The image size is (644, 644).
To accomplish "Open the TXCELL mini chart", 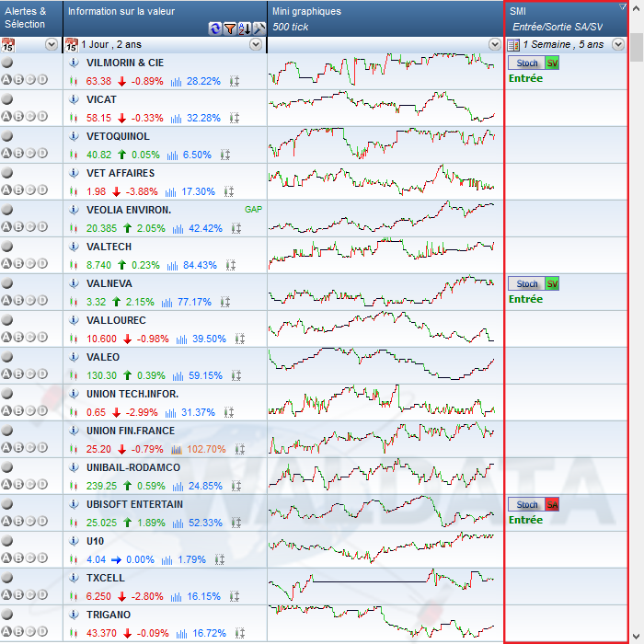I will (381, 585).
